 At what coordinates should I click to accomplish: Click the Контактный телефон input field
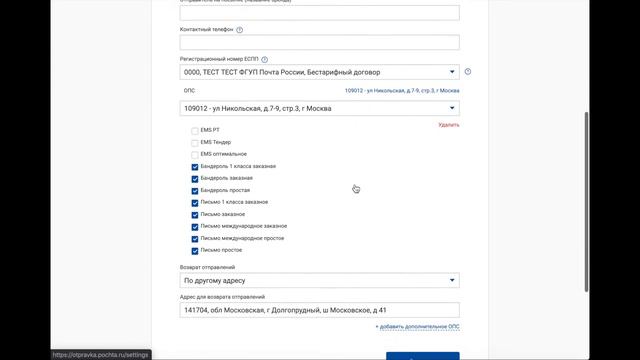point(320,42)
